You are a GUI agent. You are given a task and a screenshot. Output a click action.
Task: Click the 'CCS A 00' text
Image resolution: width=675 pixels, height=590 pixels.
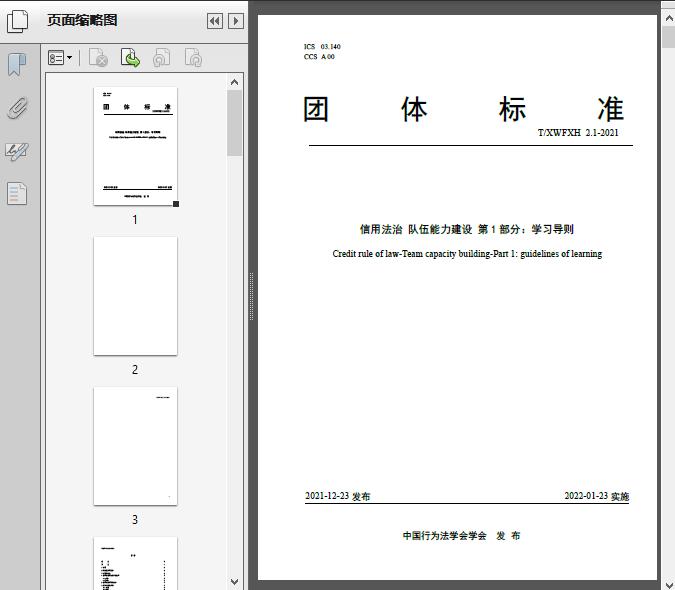click(319, 56)
